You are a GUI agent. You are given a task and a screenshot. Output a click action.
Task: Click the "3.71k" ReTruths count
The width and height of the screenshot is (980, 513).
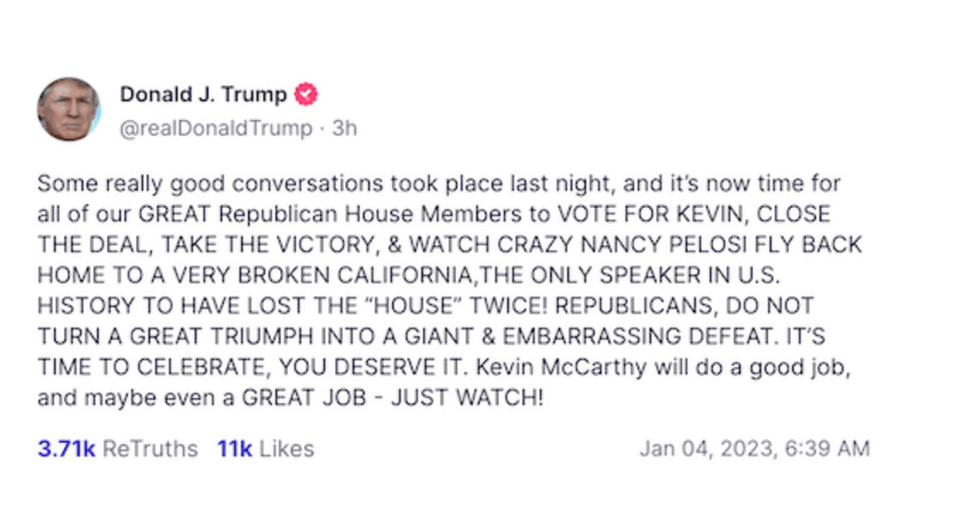coord(66,449)
